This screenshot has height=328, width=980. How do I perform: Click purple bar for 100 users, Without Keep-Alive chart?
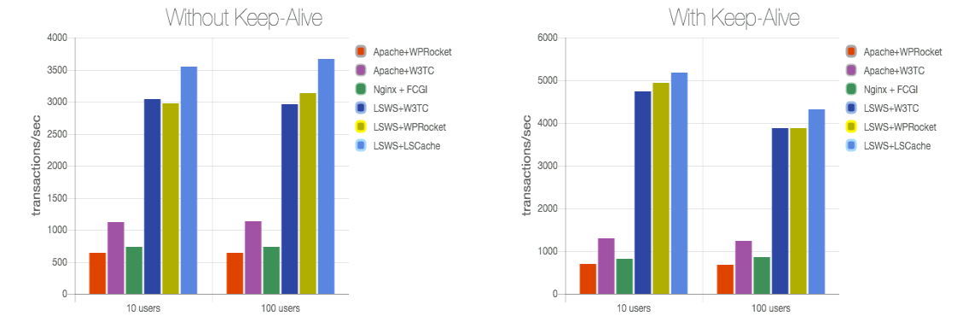coord(253,258)
